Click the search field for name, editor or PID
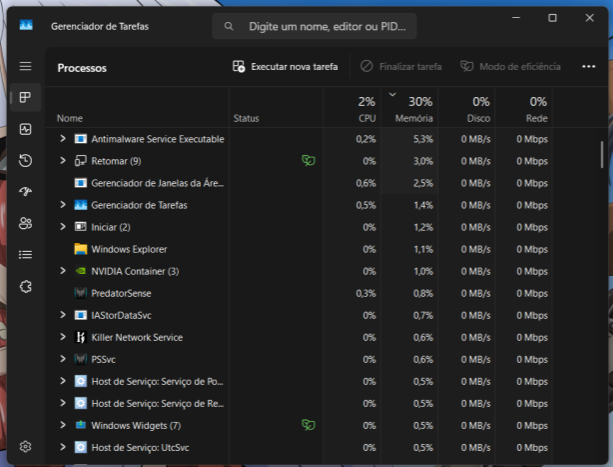The image size is (613, 467). pyautogui.click(x=314, y=26)
